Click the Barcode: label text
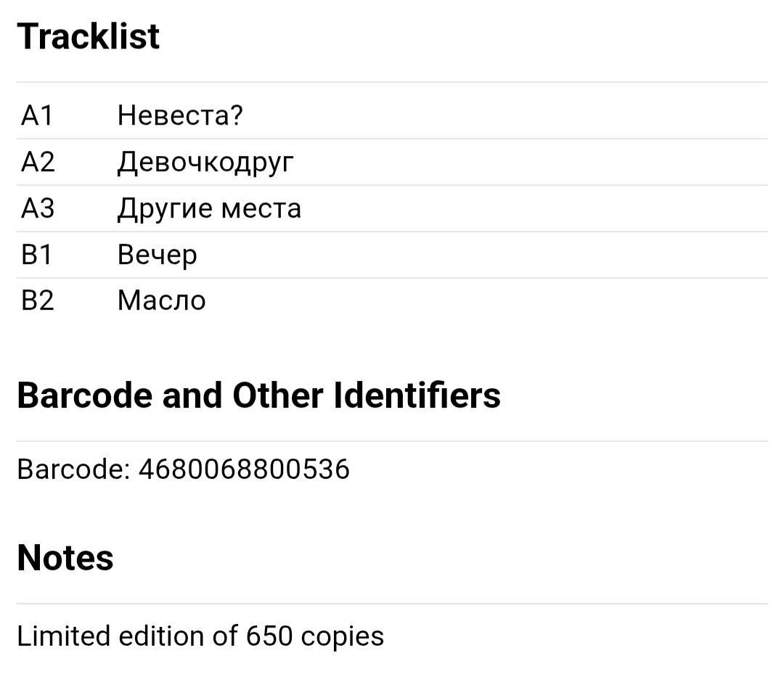 tap(73, 469)
